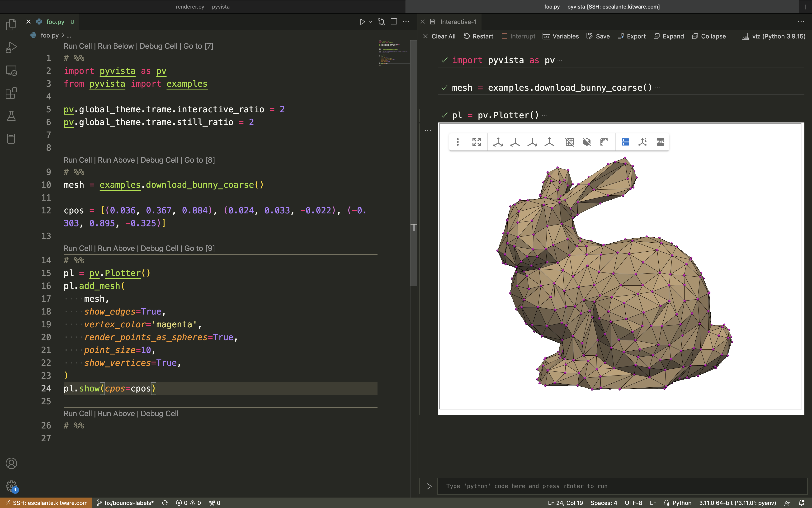
Task: Switch the bunny viewer to isometric view
Action: tap(498, 142)
